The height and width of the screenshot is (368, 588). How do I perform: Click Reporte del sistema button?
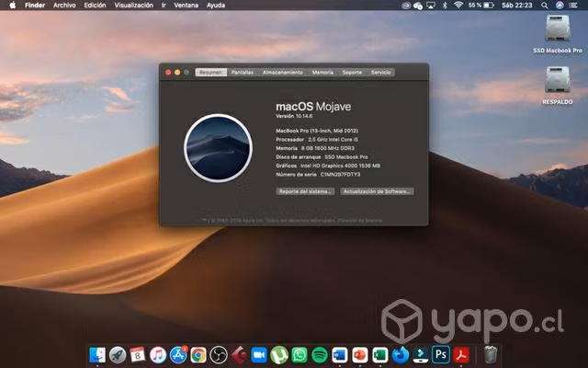pyautogui.click(x=305, y=191)
